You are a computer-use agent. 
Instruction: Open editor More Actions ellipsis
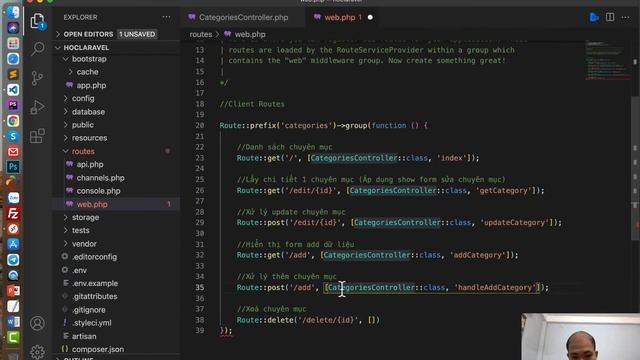click(625, 17)
